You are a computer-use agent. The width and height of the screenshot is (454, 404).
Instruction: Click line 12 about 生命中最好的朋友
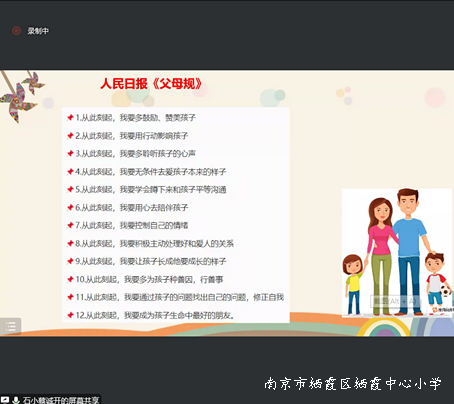click(155, 315)
